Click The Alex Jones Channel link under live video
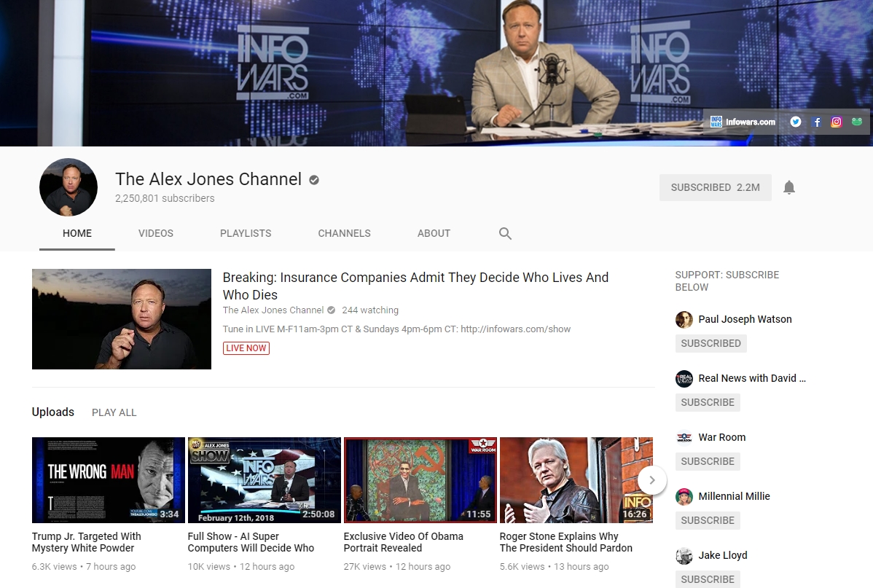Screen dimensions: 873x588 tap(273, 310)
